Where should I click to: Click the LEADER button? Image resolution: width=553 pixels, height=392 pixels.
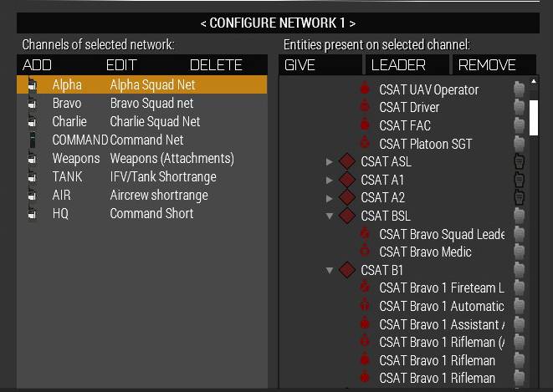[x=407, y=65]
